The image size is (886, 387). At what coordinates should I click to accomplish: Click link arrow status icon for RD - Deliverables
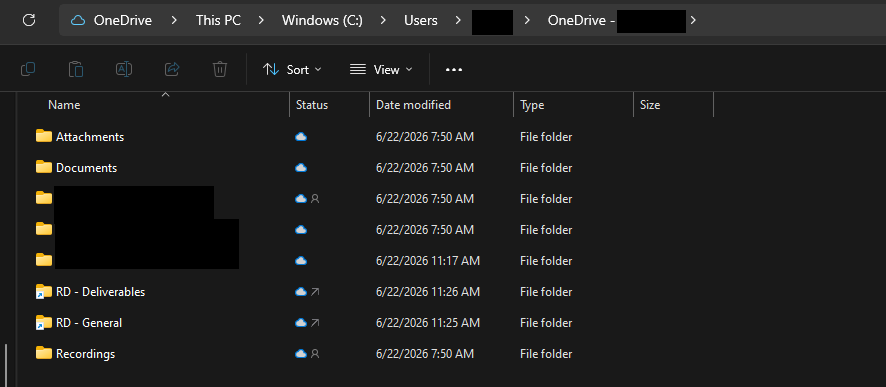[x=315, y=292]
